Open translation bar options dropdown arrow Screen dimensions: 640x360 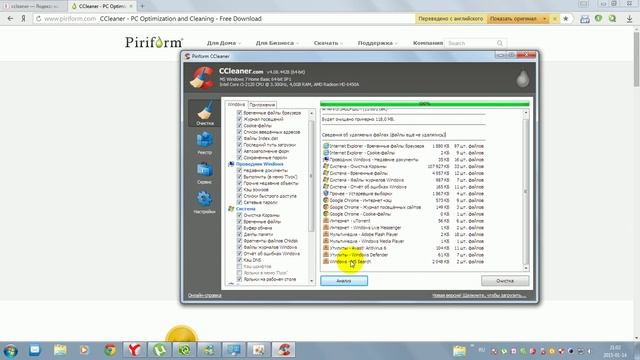544,19
